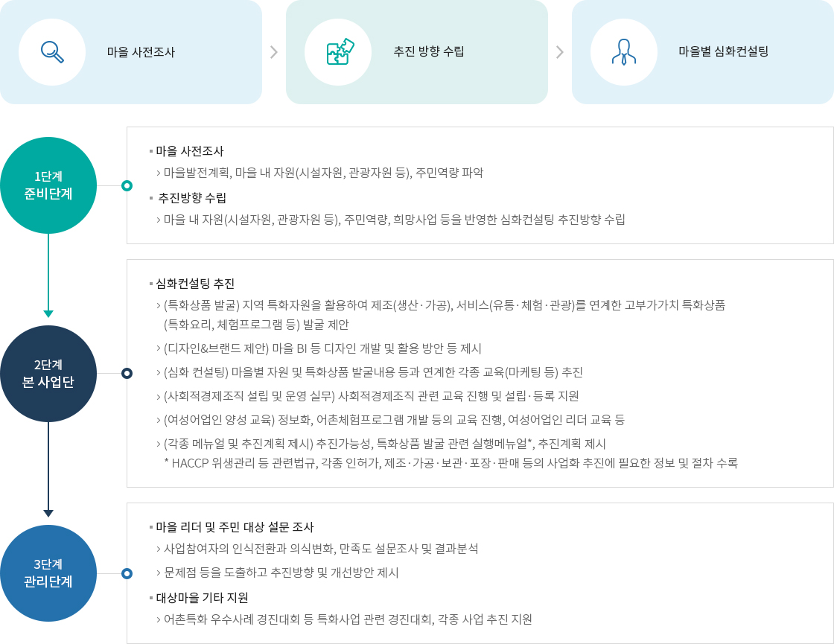Open the 마을 사전조사 step card label

[141, 52]
